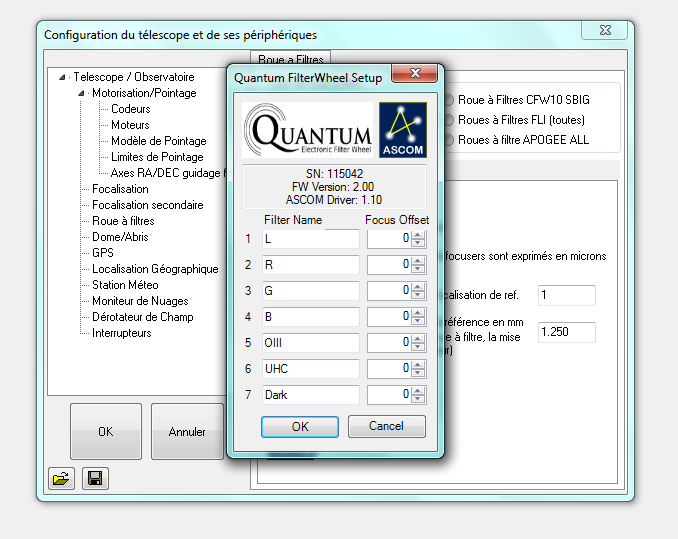Collapse the Motorisation/Pointage tree node
The height and width of the screenshot is (539, 678).
pyautogui.click(x=82, y=93)
